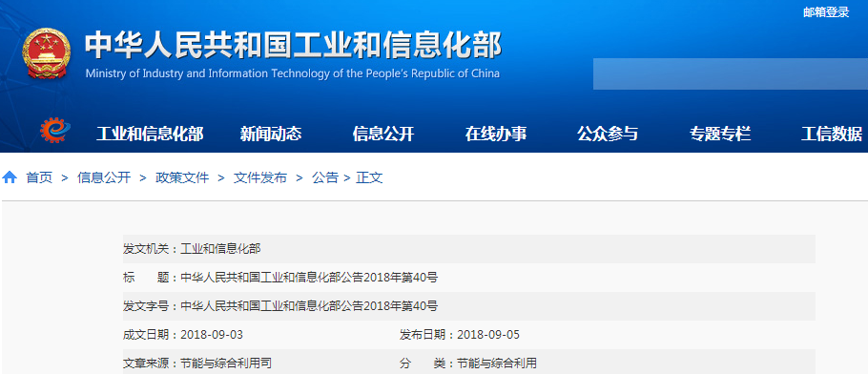
Task: Go to 政策文件 in the breadcrumb
Action: tap(182, 177)
